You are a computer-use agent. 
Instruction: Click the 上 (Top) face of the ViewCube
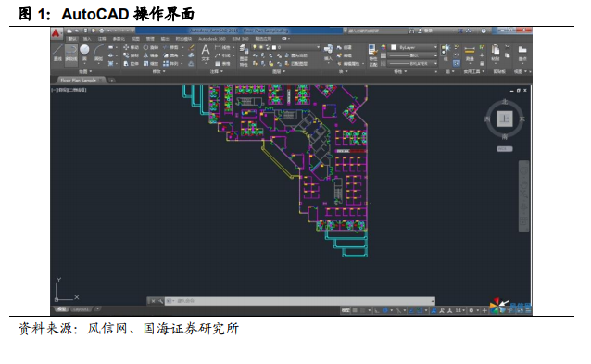[x=504, y=119]
